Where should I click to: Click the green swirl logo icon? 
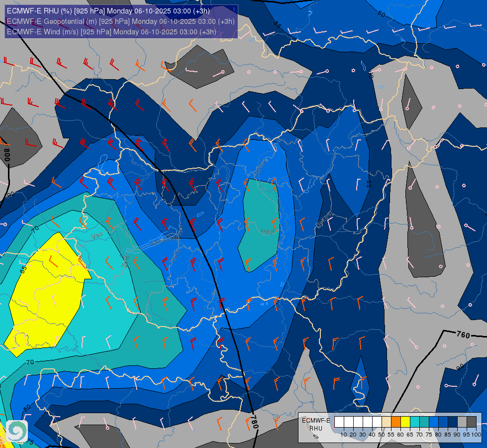pyautogui.click(x=17, y=431)
